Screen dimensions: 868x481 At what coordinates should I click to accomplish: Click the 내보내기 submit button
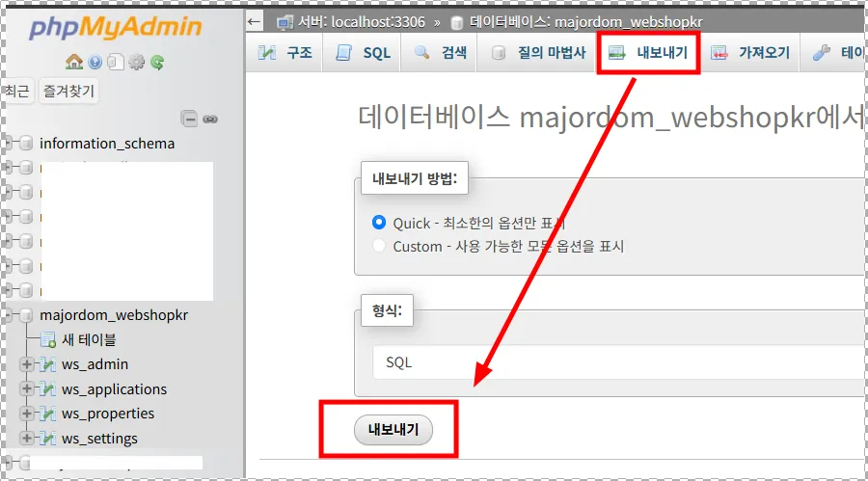coord(393,430)
